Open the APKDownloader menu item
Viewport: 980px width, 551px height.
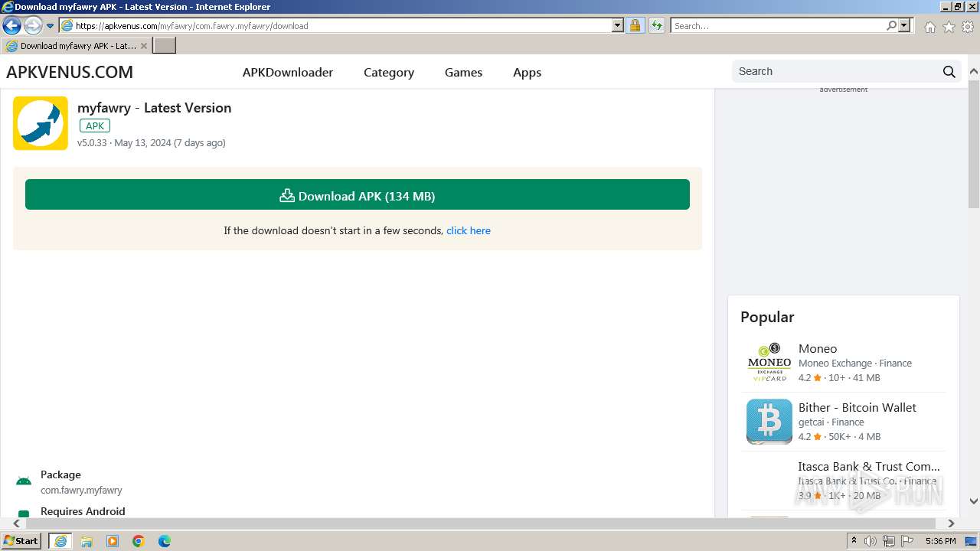point(288,72)
